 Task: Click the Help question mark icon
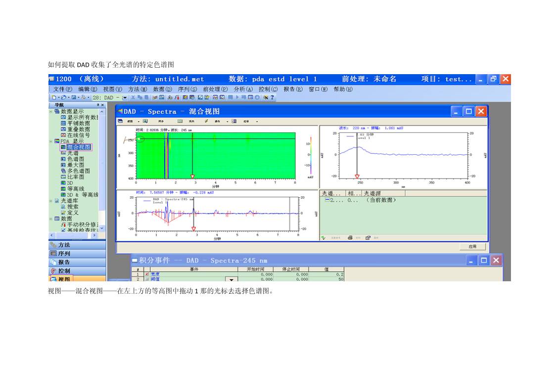tap(272, 98)
